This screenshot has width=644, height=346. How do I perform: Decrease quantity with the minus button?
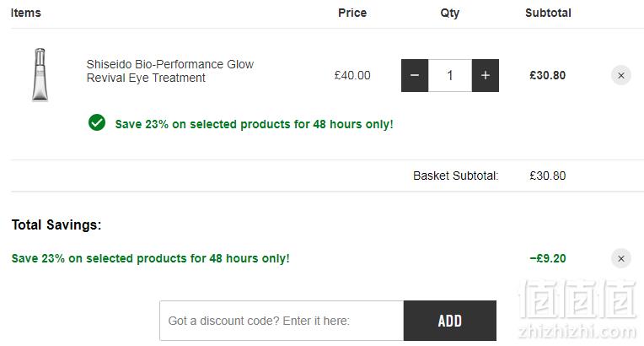[415, 75]
